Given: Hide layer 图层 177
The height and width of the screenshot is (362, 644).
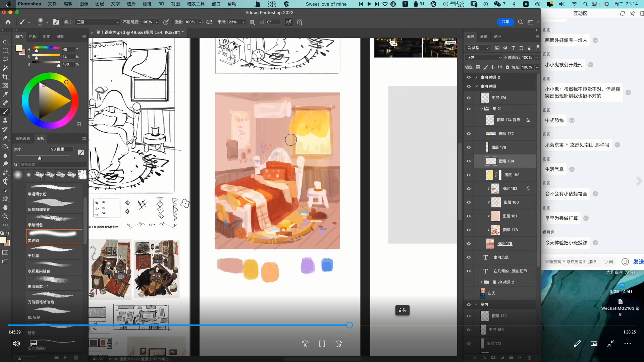Looking at the screenshot, I should [x=469, y=133].
